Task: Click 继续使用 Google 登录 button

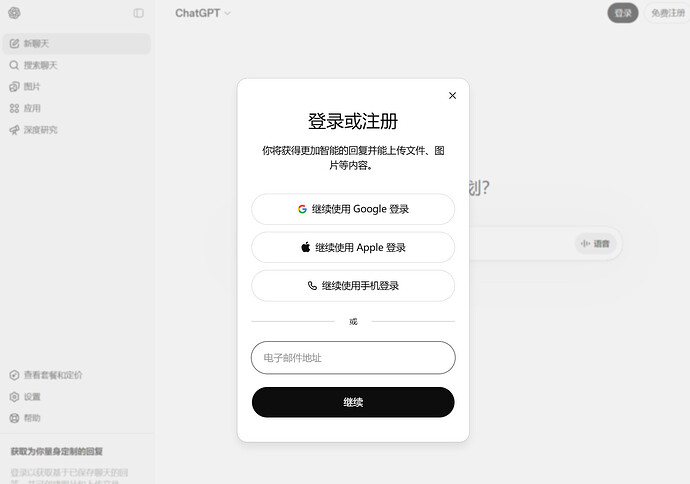Action: 353,209
